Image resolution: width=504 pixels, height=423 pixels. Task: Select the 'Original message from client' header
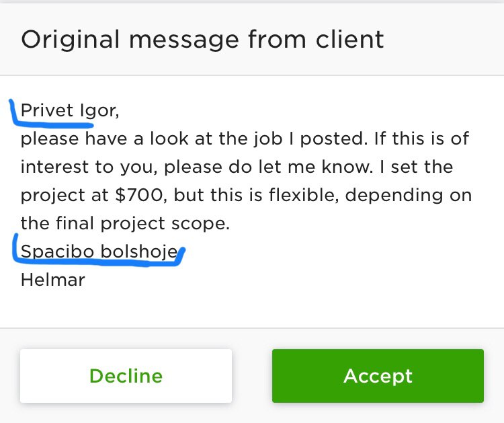coord(202,40)
